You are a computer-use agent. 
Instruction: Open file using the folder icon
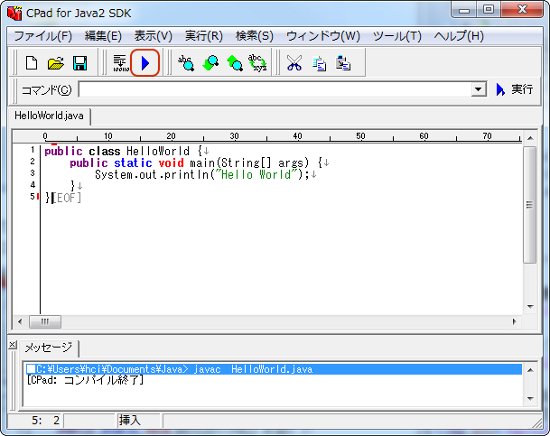point(56,63)
